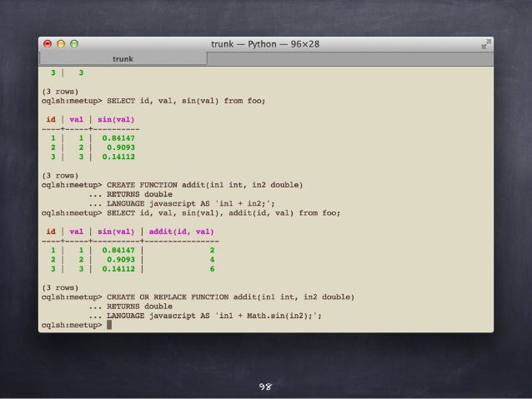532x399 pixels.
Task: Minimize the terminal with the yellow button
Action: click(x=61, y=43)
